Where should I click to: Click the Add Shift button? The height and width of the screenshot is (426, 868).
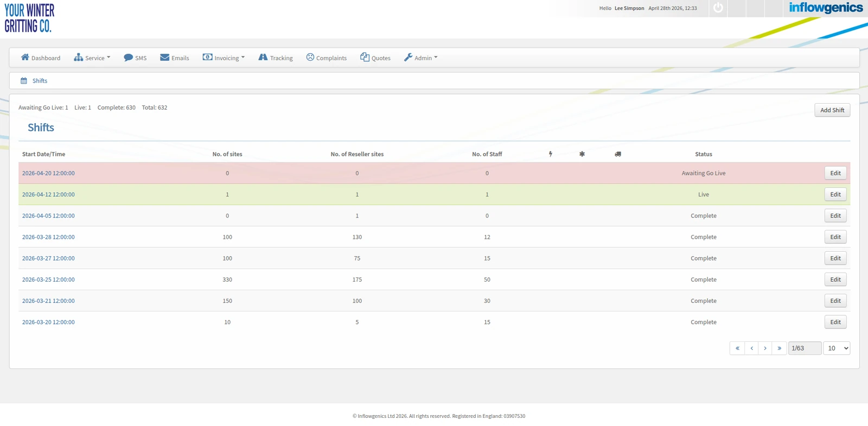832,110
